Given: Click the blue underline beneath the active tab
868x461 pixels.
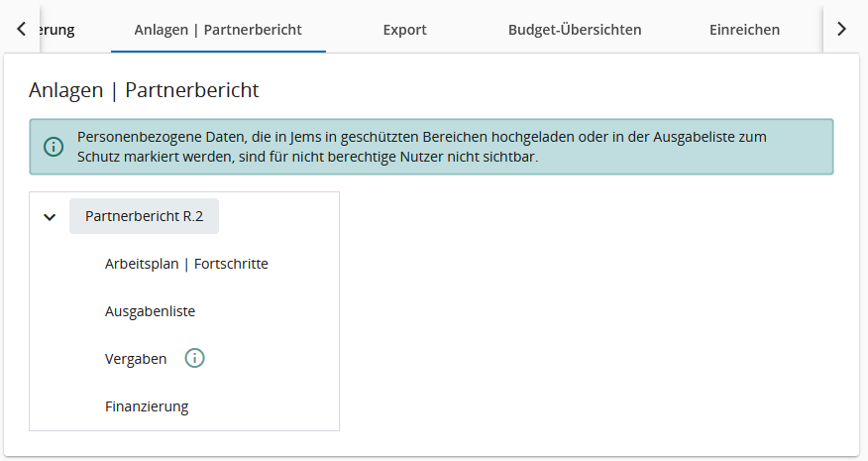Looking at the screenshot, I should [x=218, y=51].
